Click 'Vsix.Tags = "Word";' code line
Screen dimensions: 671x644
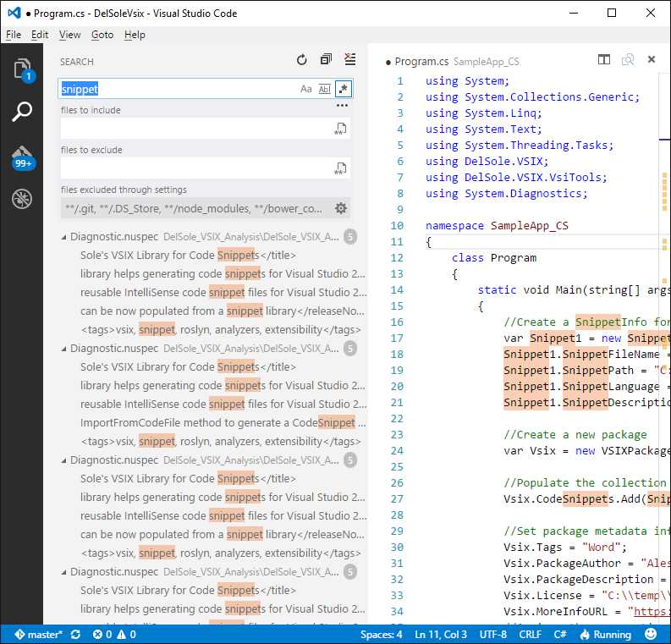pos(565,548)
